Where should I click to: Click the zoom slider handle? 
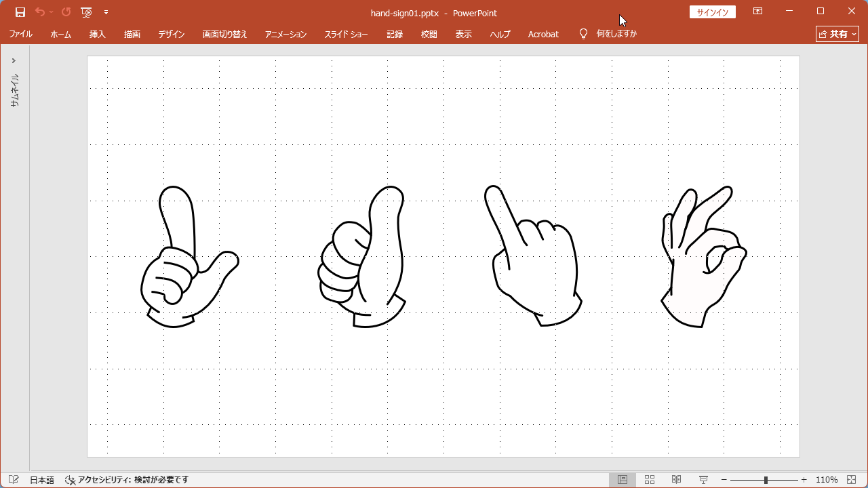point(766,480)
